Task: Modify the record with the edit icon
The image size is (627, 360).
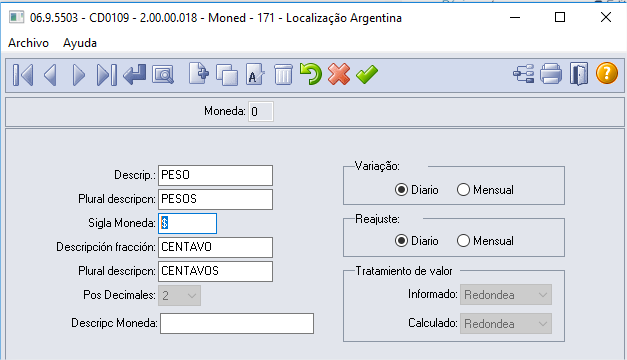Action: click(255, 74)
